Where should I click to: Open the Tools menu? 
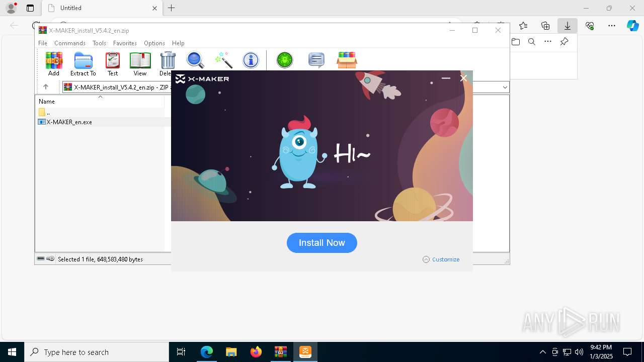click(99, 43)
